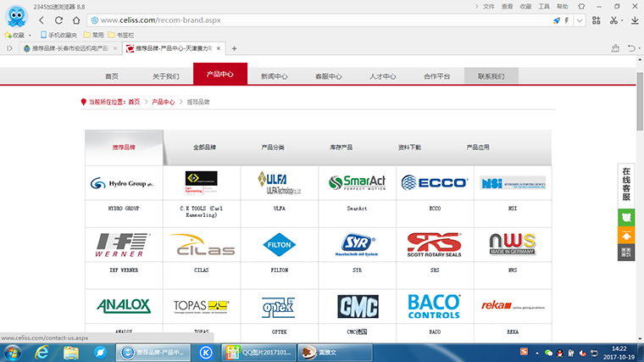
Task: Open the 书签栏 bookmark folder
Action: [120, 35]
